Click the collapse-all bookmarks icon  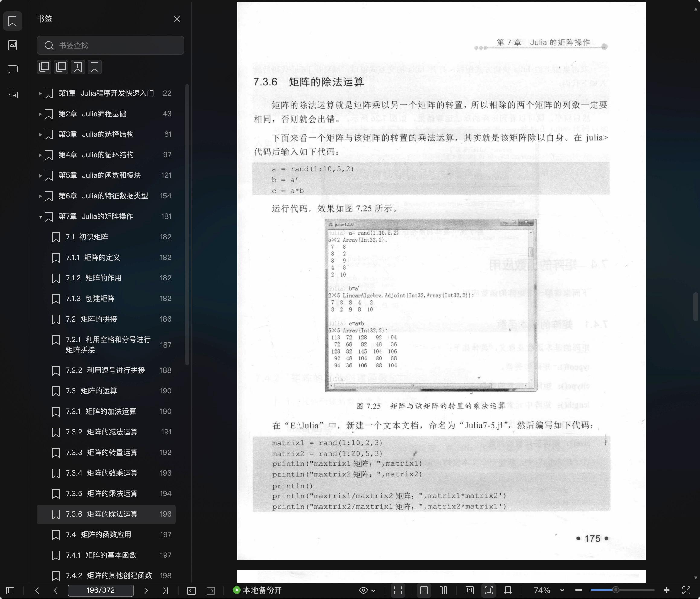61,67
